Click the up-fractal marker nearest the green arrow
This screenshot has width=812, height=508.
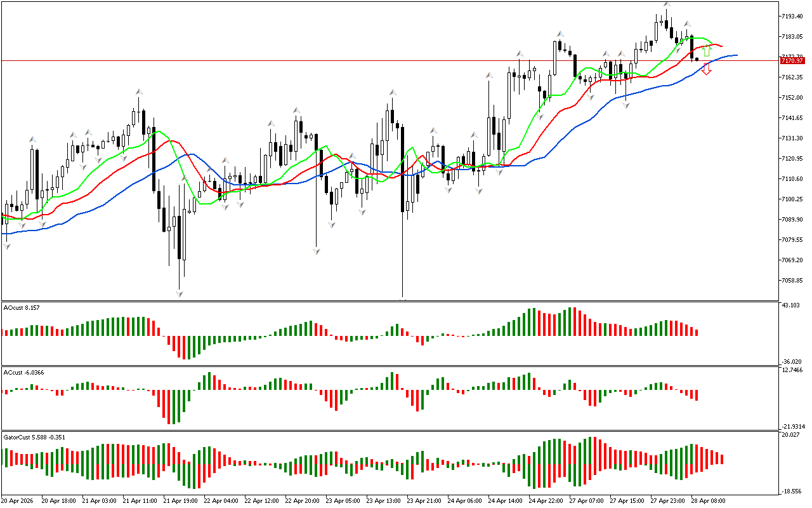pyautogui.click(x=686, y=24)
